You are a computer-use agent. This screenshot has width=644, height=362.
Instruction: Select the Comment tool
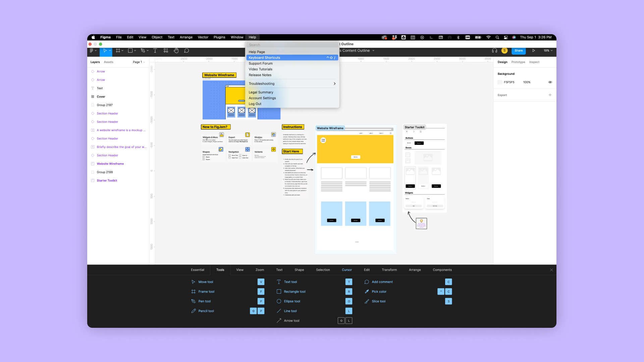coord(186,50)
